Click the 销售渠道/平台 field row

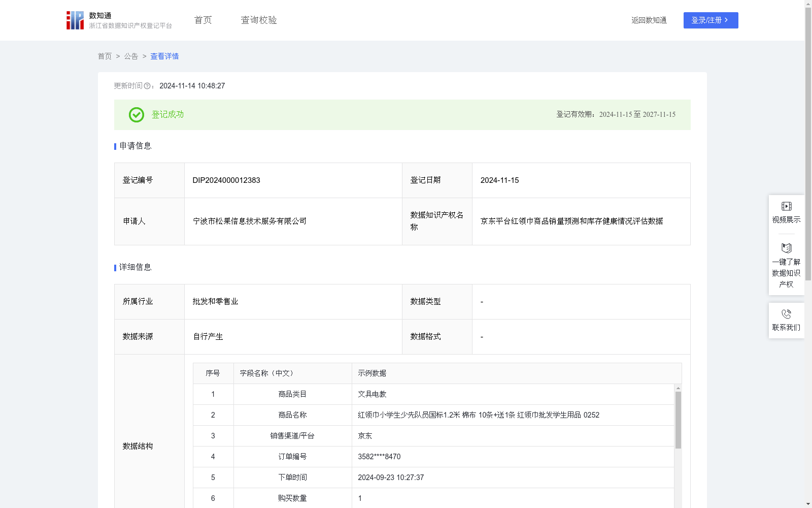coord(433,436)
